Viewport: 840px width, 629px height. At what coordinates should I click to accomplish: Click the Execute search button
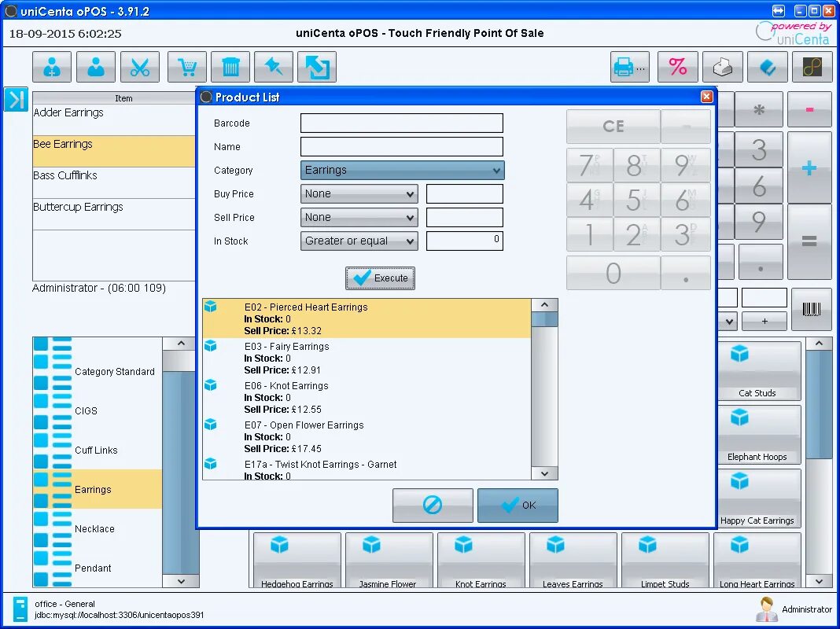pyautogui.click(x=381, y=278)
